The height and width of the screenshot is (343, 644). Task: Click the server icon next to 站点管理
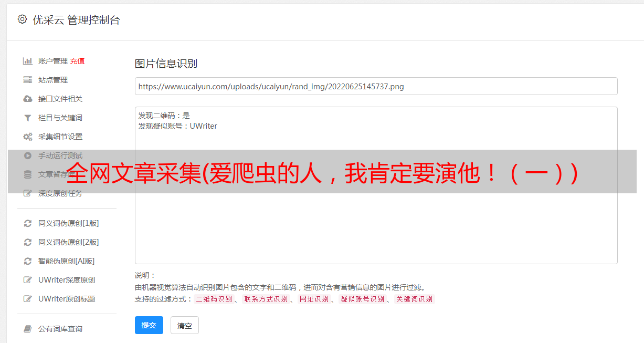(28, 80)
